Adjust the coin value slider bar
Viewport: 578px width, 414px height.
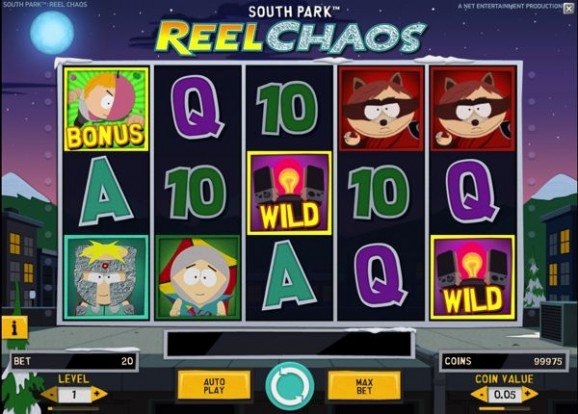click(x=504, y=408)
